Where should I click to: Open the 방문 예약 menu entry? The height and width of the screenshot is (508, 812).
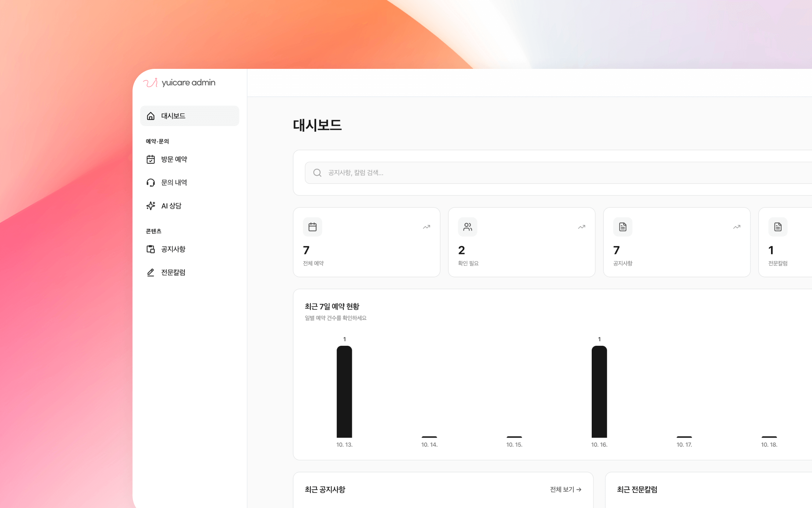174,159
